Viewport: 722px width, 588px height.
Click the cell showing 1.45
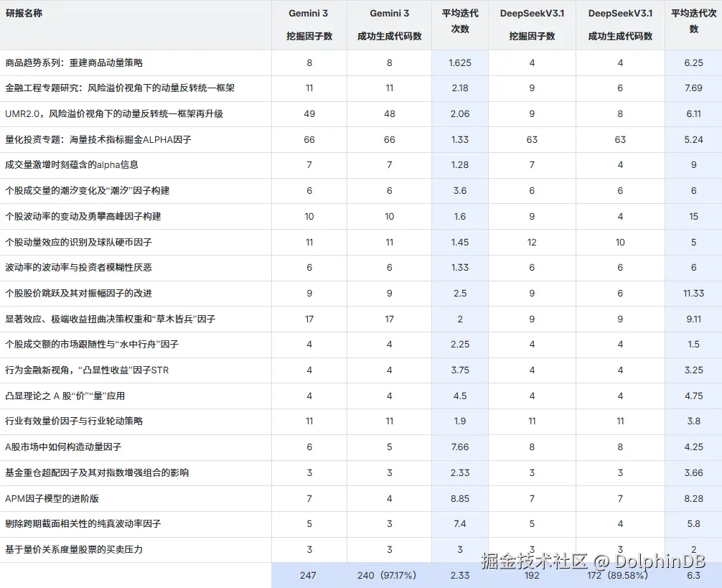click(460, 242)
